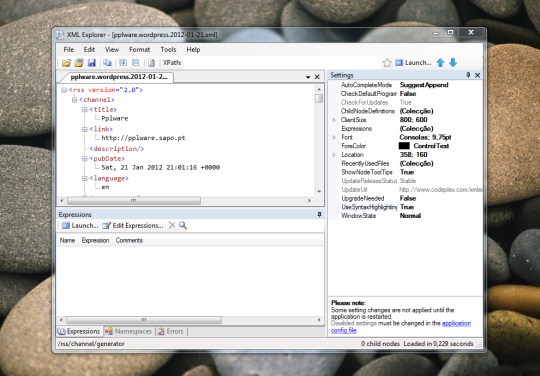Click Edit Expressions button

pos(133,226)
